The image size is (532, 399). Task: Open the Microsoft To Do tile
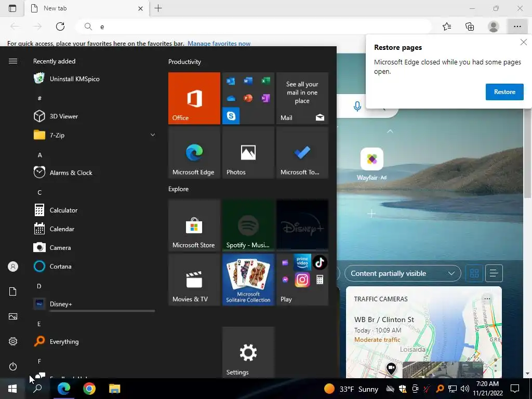click(x=302, y=152)
